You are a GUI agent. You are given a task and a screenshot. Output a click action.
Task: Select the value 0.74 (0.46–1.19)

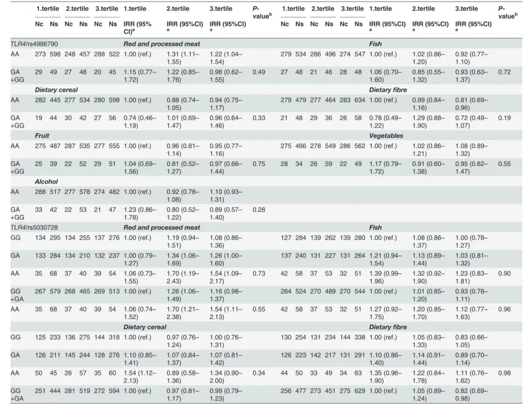tap(140, 122)
